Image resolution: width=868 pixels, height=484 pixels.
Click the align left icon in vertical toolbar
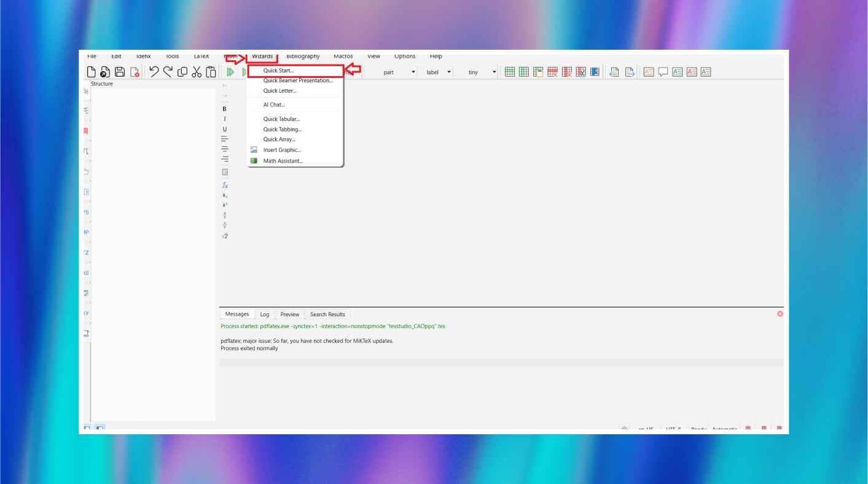[224, 139]
